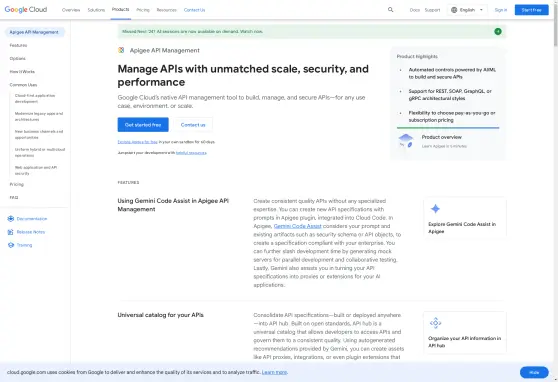The width and height of the screenshot is (558, 382).
Task: Open the Learn more cookie link
Action: pyautogui.click(x=274, y=372)
